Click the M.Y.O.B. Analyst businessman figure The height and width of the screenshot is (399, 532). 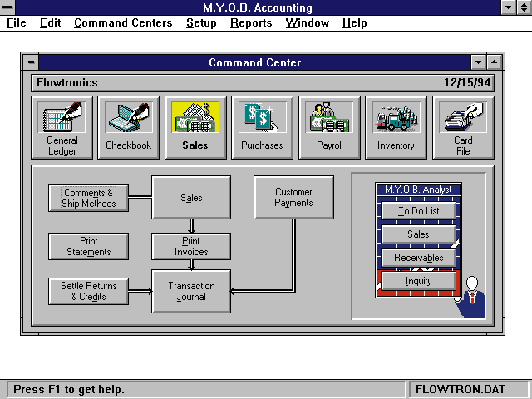(473, 295)
